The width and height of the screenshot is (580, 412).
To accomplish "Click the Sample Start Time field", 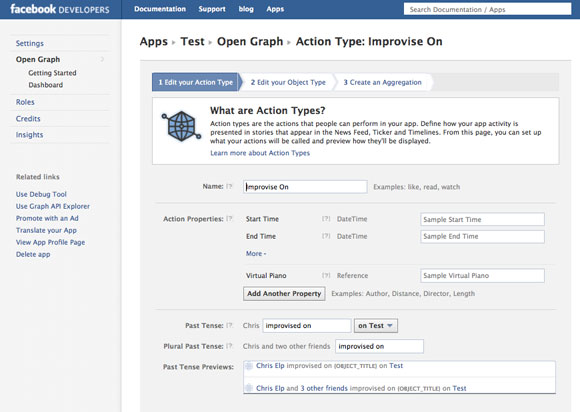I will (x=482, y=219).
